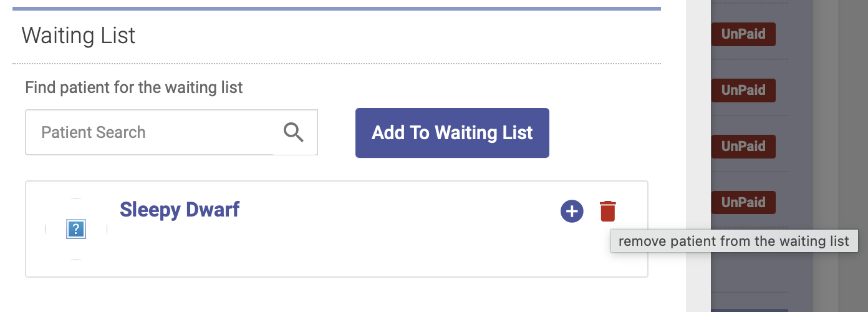Screen dimensions: 868x312
Task: Remove Sleepy Dwarf using the red trash icon
Action: 607,212
